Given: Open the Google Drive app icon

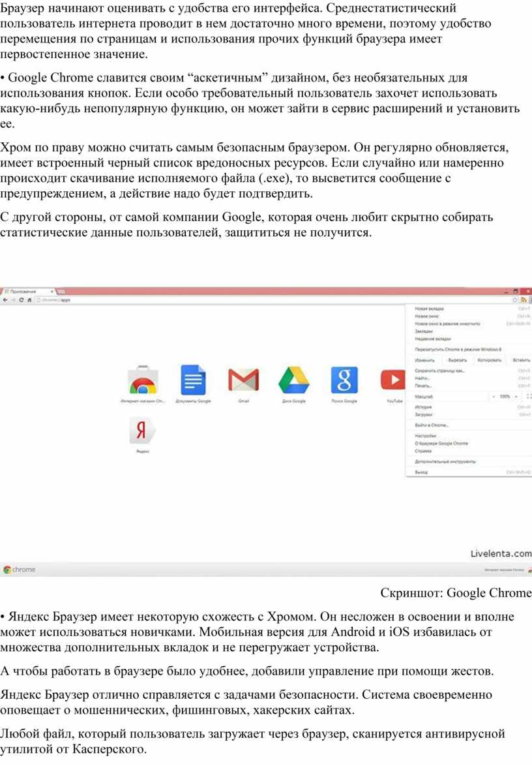Looking at the screenshot, I should click(294, 380).
